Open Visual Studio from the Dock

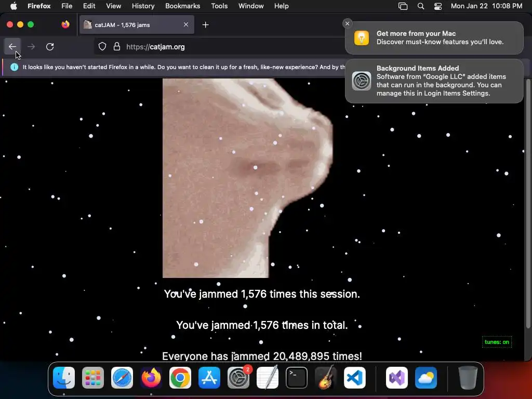click(397, 378)
